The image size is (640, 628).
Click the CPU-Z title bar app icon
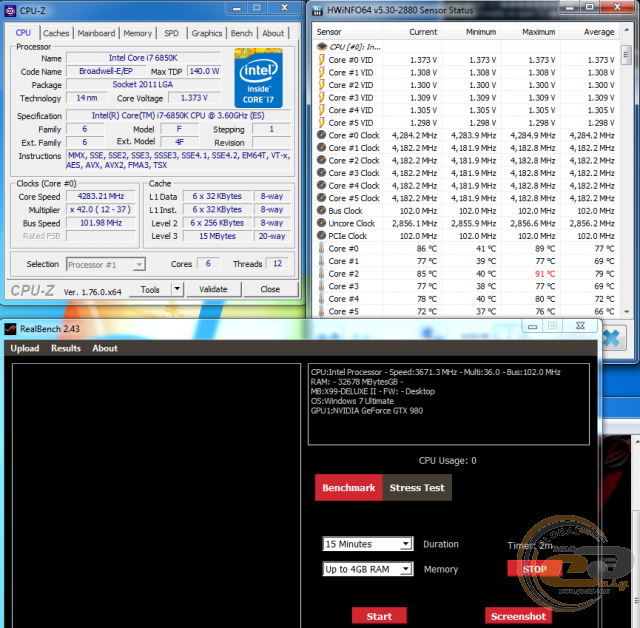pos(10,11)
